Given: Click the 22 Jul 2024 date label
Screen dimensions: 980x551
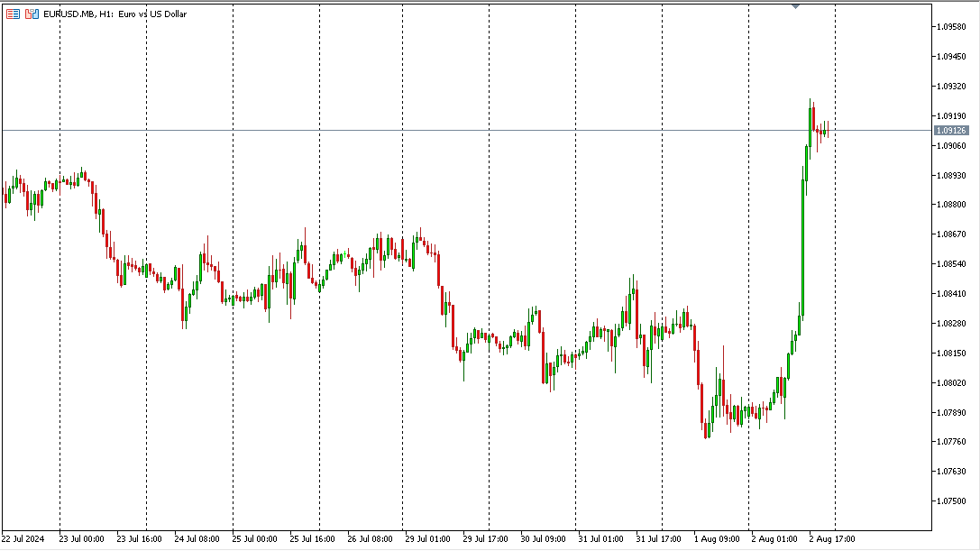Looking at the screenshot, I should [23, 539].
